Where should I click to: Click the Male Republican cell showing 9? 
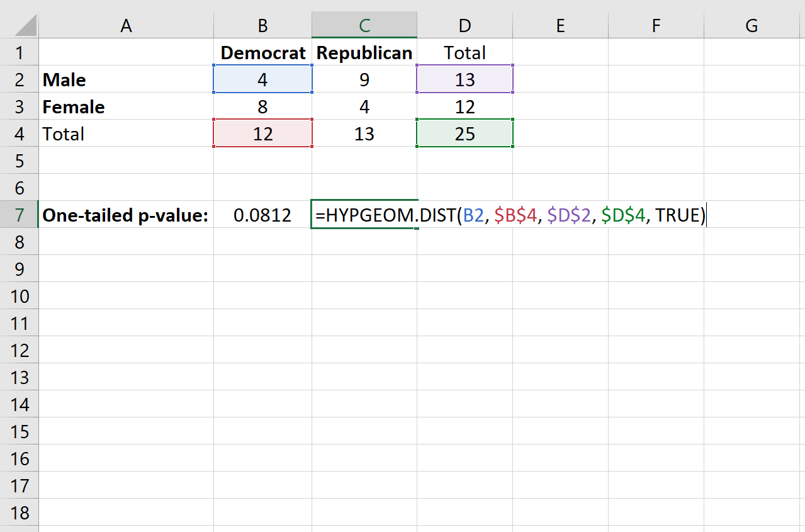point(364,80)
